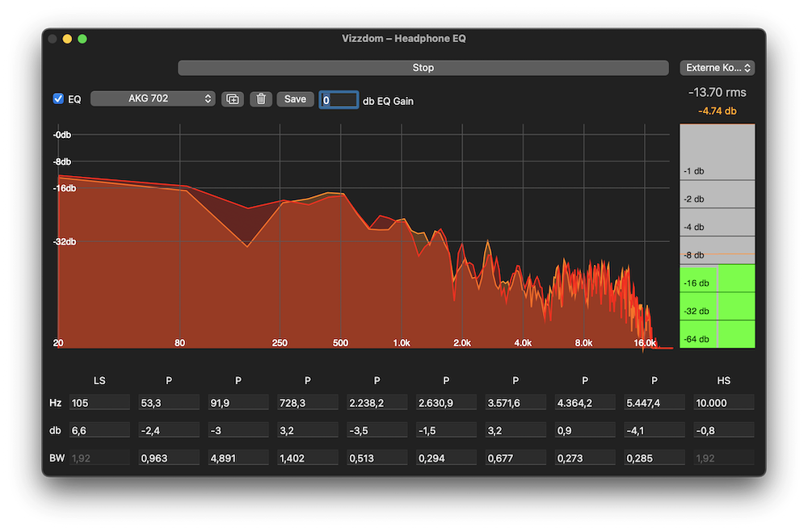Click the LS column header
The width and height of the screenshot is (808, 532).
(99, 380)
